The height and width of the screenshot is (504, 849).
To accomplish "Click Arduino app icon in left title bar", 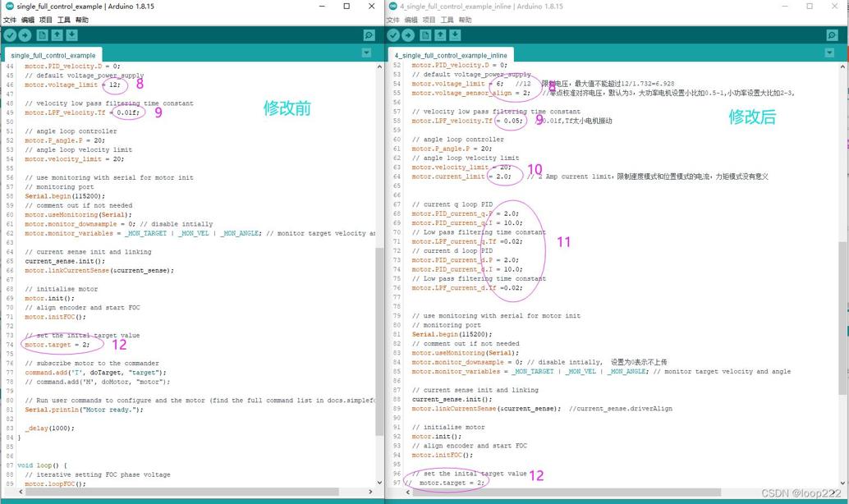I will pos(9,6).
